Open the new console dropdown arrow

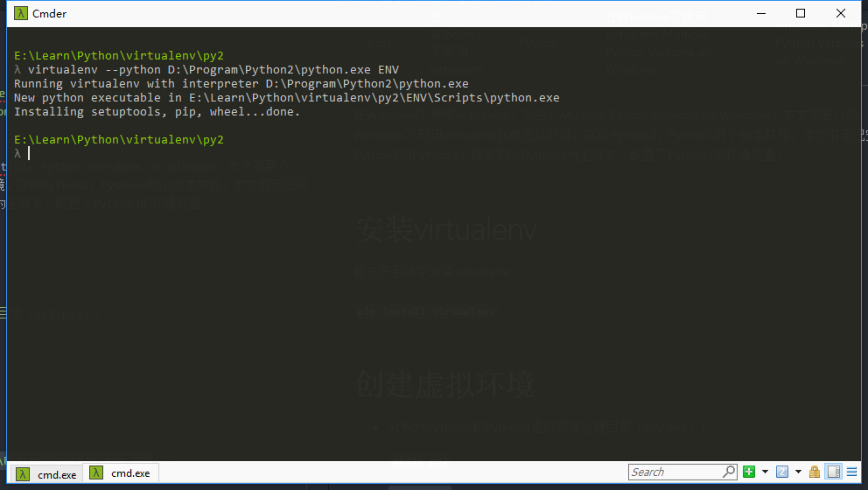pos(765,472)
